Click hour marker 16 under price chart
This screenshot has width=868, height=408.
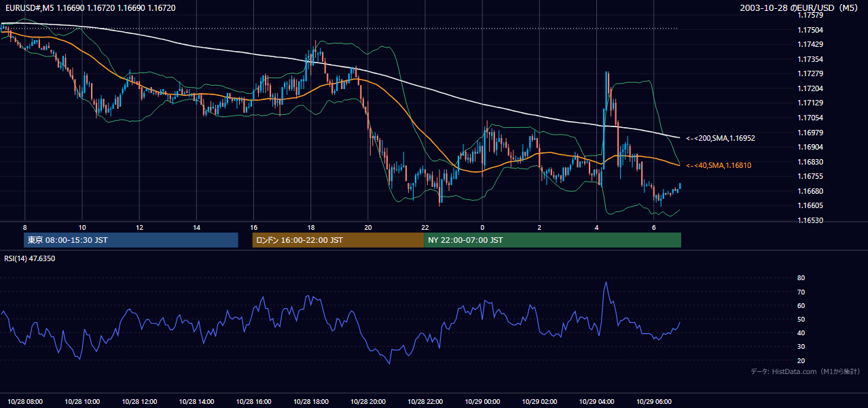(x=253, y=227)
